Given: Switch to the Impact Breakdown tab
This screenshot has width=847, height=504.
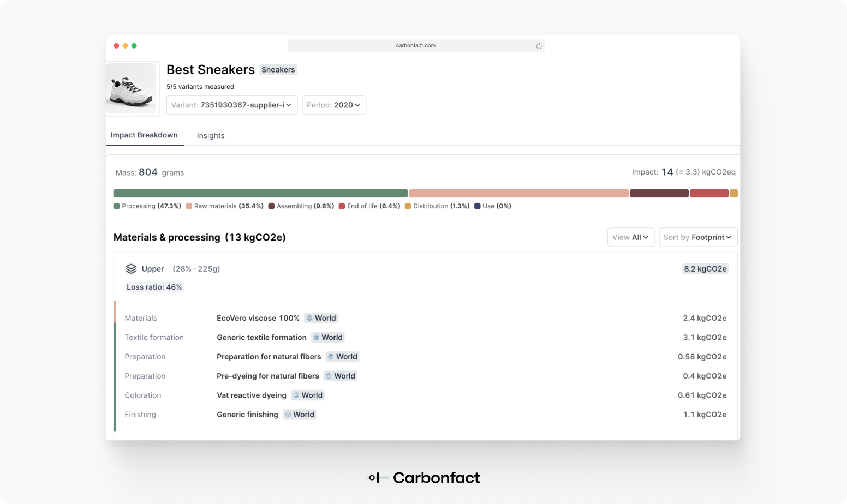Looking at the screenshot, I should (x=144, y=135).
